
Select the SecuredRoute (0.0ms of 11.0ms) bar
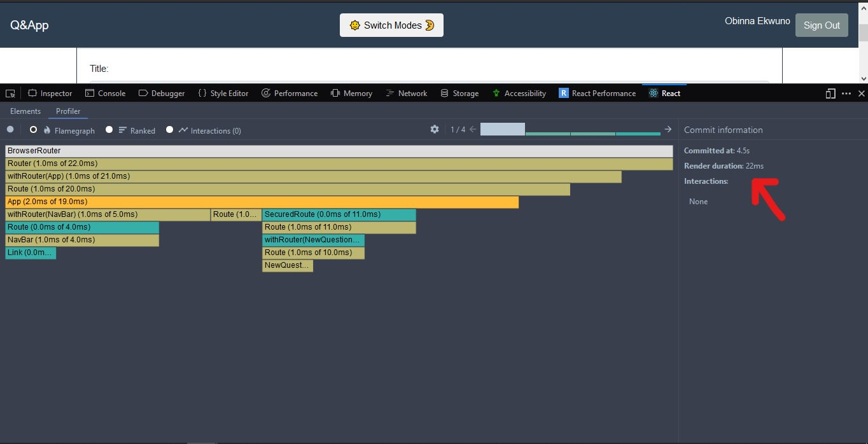tap(339, 214)
